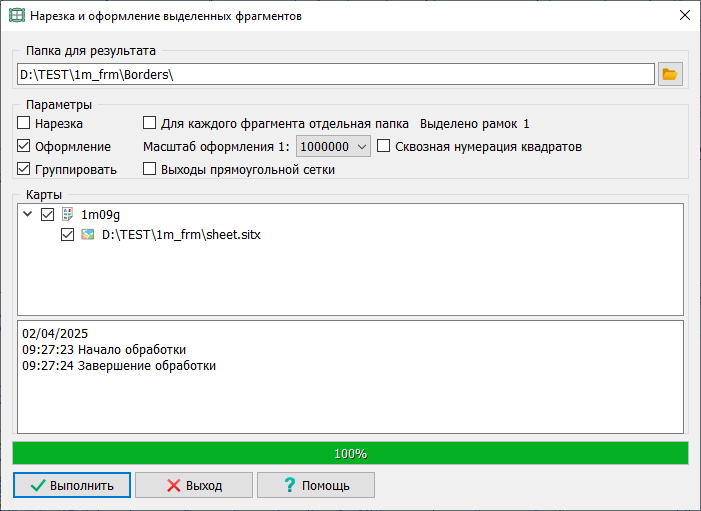Toggle Выходы прямоугольной сетки checkbox
This screenshot has width=701, height=511.
(150, 169)
